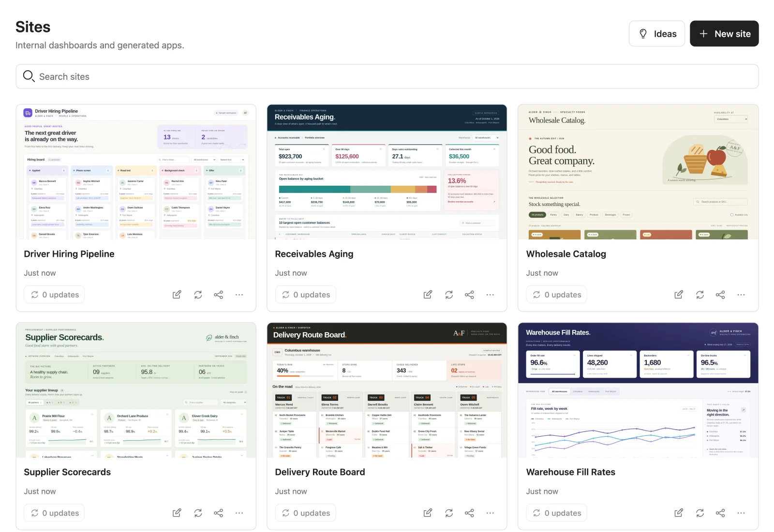Screen dimensions: 774x532
Task: Click the edit icon on Driver Hiring Pipeline card
Action: click(177, 295)
